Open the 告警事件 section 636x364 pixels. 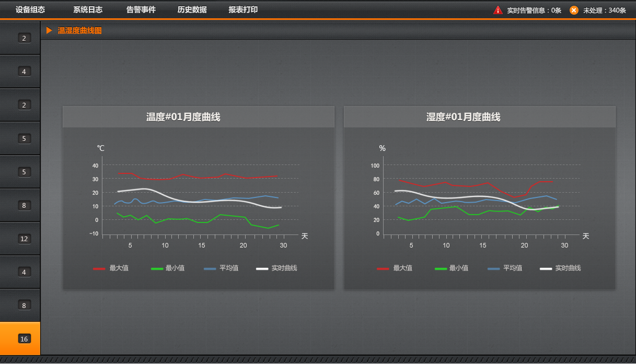tap(141, 9)
